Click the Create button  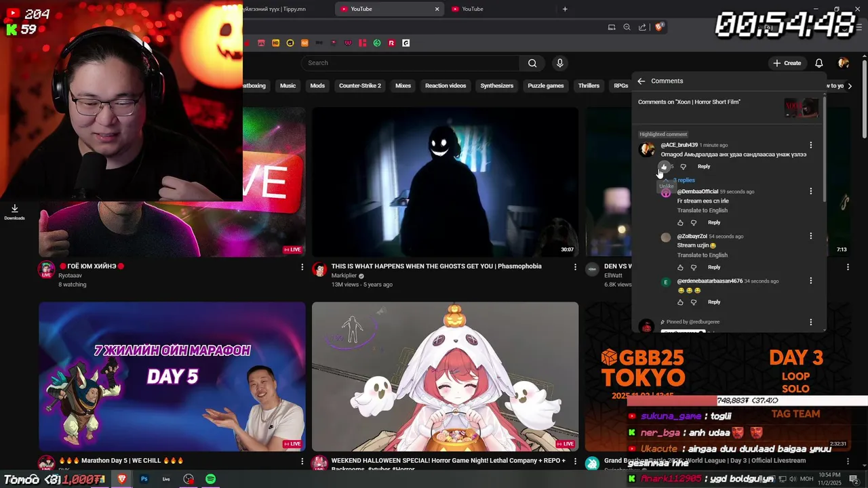(x=787, y=63)
